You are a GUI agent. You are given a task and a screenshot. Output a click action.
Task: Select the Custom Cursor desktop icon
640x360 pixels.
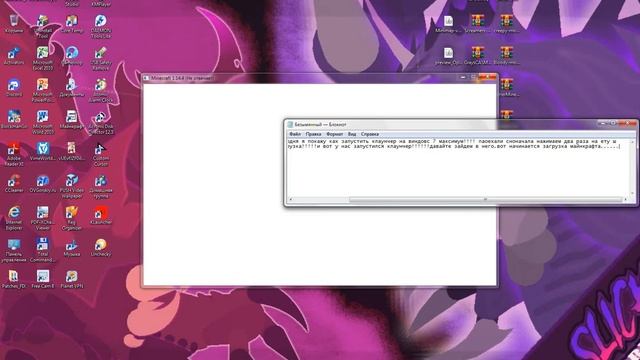(100, 154)
